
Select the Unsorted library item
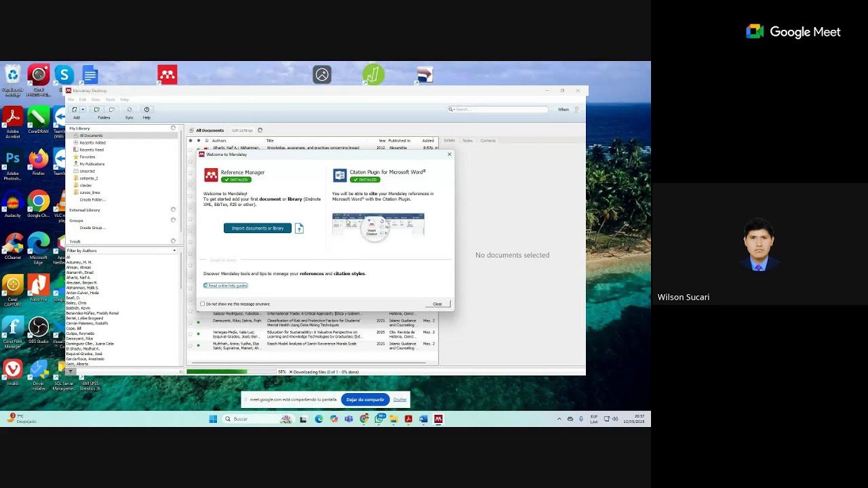pos(87,171)
